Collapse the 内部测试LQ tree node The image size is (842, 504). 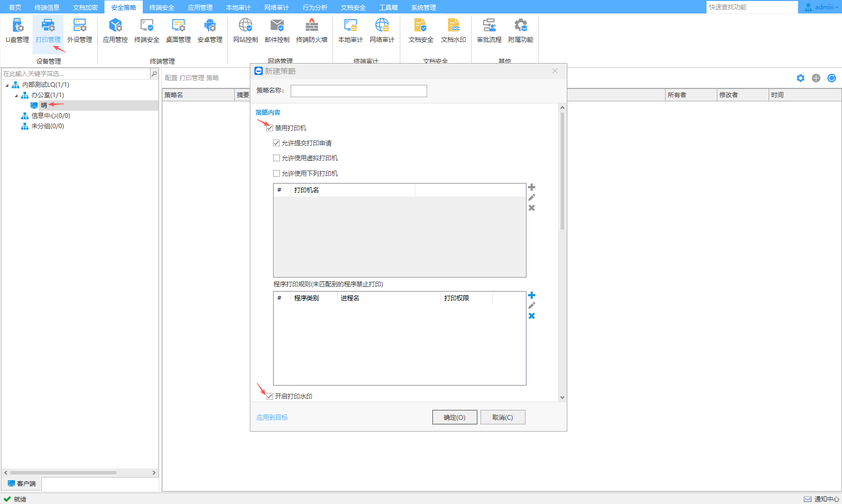point(7,85)
